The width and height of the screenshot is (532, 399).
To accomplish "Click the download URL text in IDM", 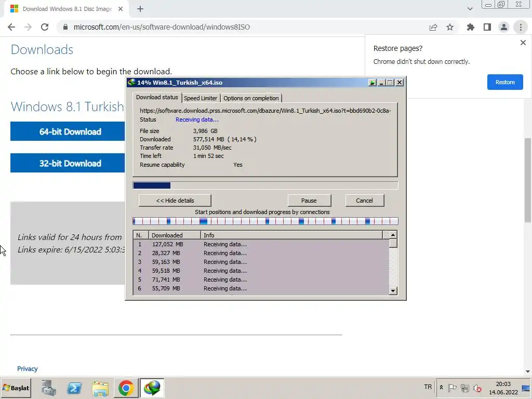I will (265, 111).
